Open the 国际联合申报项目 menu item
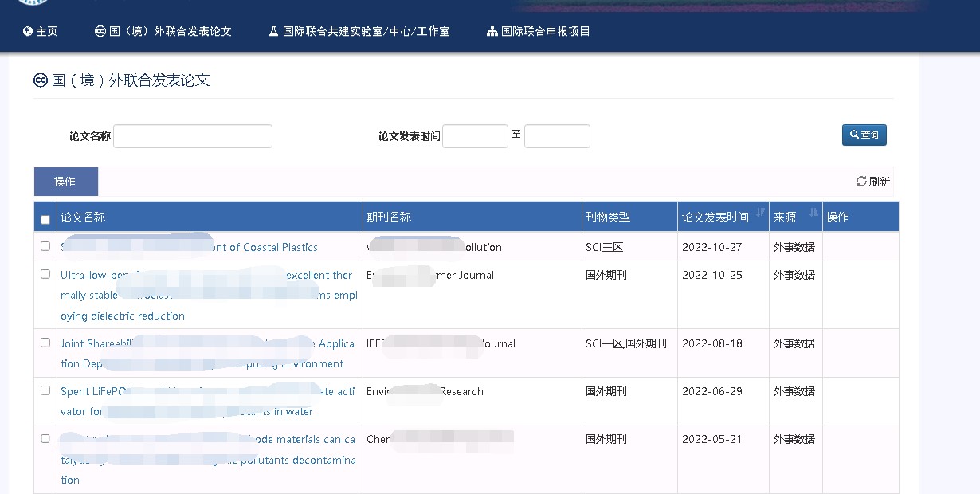 (545, 32)
